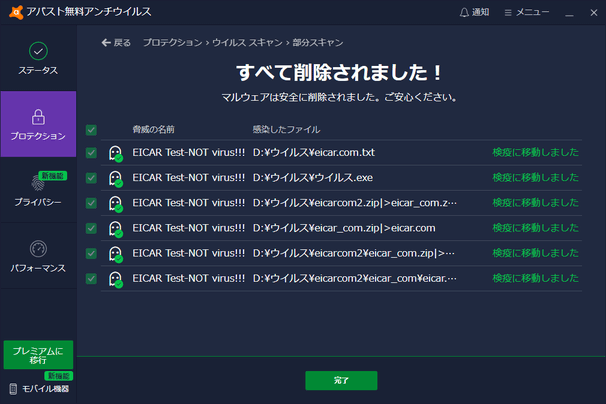Open the パフォーマンス sidebar tab
Viewport: 606px width, 404px height.
pyautogui.click(x=38, y=256)
